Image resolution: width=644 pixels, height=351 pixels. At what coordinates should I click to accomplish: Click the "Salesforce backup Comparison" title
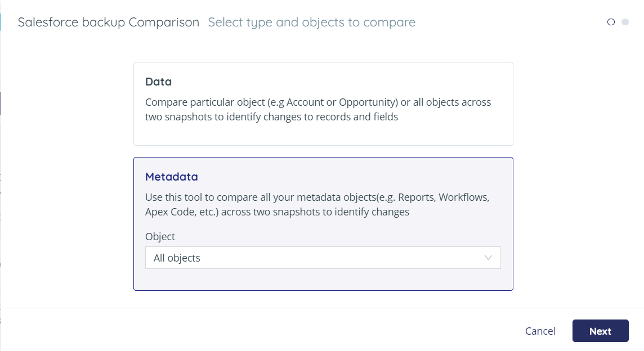(109, 22)
